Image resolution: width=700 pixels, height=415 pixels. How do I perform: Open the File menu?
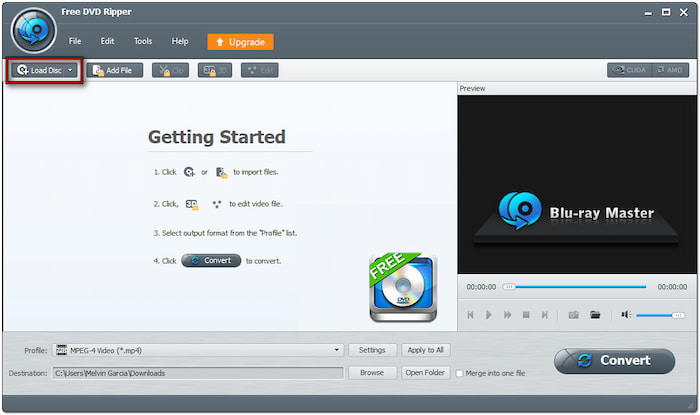coord(75,41)
